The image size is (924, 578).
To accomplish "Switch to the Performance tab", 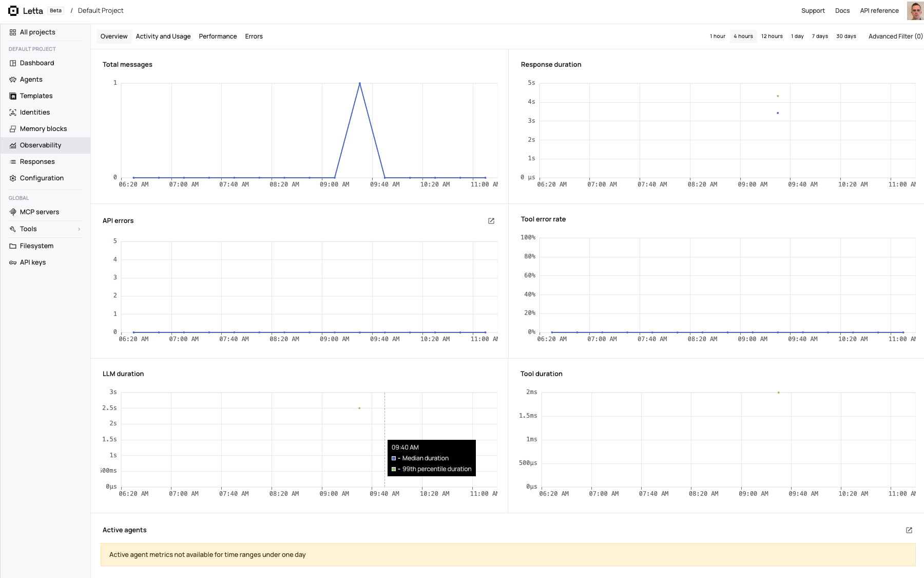I will (x=218, y=36).
